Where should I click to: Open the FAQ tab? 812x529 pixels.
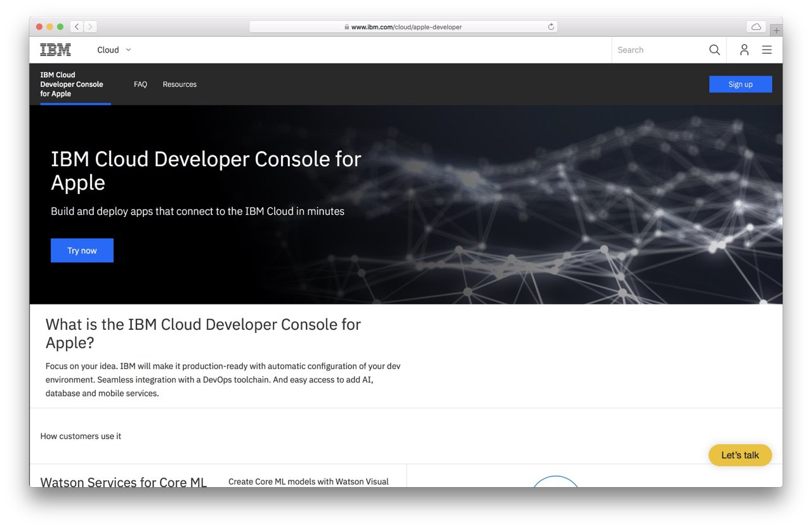(x=140, y=84)
